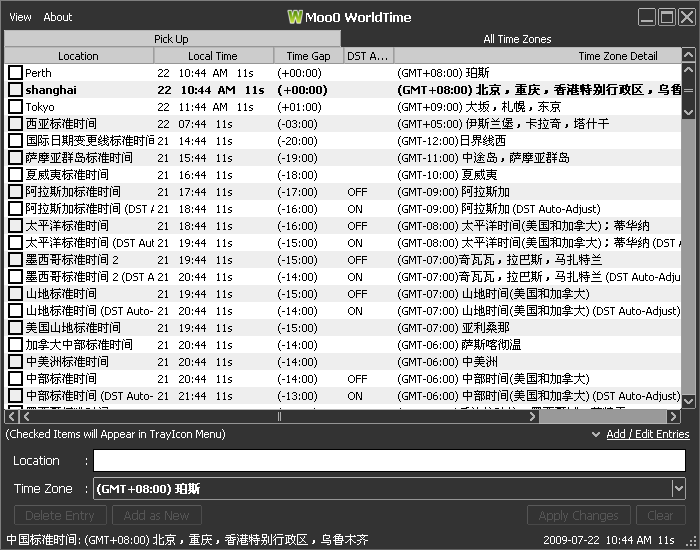Image resolution: width=700 pixels, height=550 pixels.
Task: Click the horizontal scrollbar thumb
Action: (279, 417)
